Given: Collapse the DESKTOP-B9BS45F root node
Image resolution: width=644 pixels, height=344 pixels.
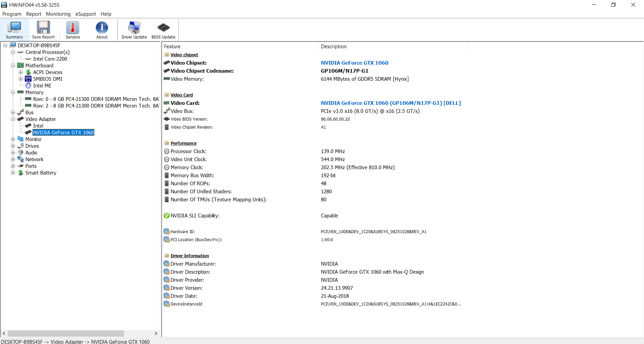Looking at the screenshot, I should pyautogui.click(x=5, y=45).
